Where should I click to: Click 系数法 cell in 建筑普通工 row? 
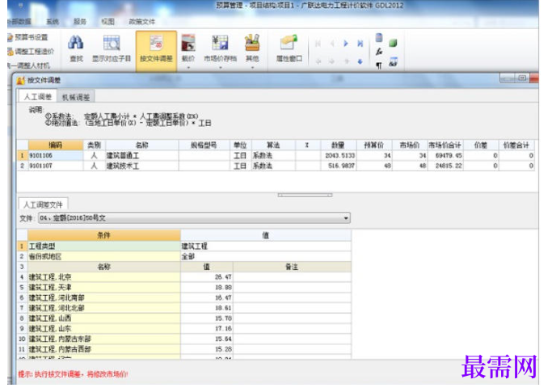(x=273, y=155)
